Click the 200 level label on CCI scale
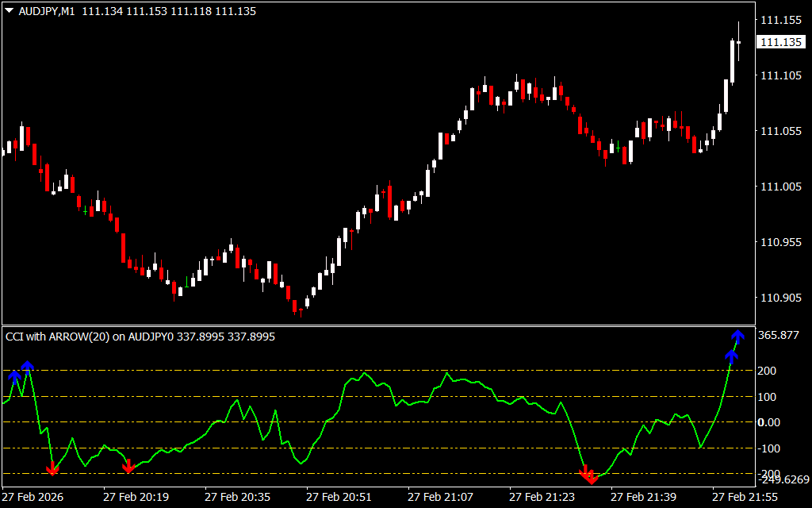 766,371
